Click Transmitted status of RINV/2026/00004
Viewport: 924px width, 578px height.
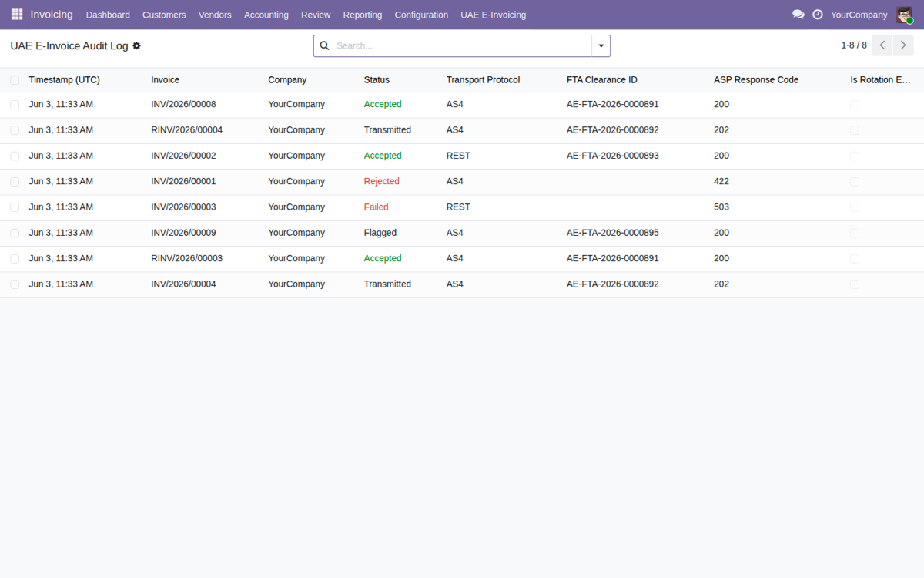[x=387, y=130]
